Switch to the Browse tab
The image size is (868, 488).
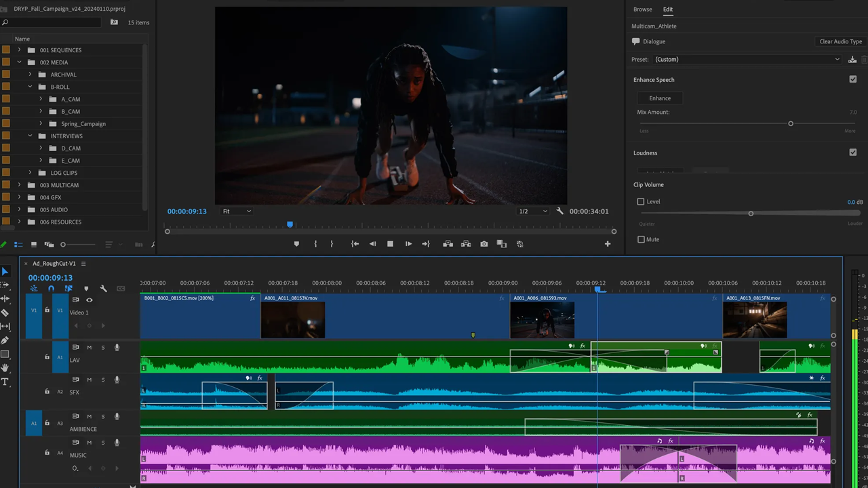pos(642,9)
